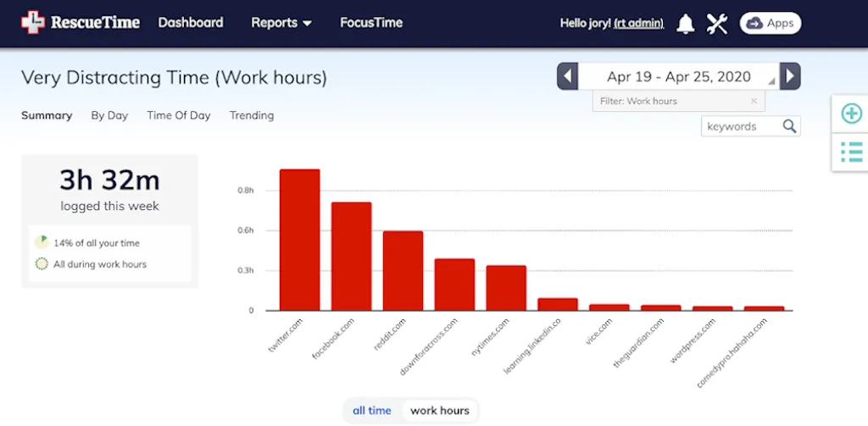Click the learning.linkedin.co bar

click(558, 304)
